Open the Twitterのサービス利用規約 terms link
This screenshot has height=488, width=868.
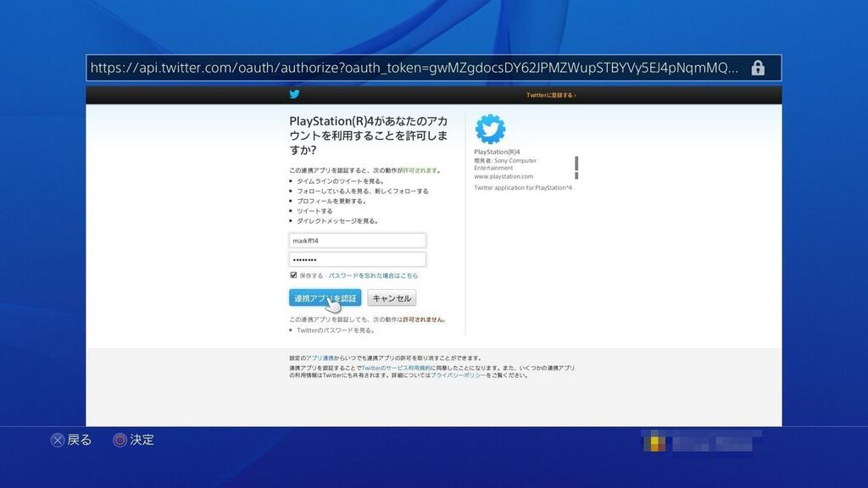390,368
